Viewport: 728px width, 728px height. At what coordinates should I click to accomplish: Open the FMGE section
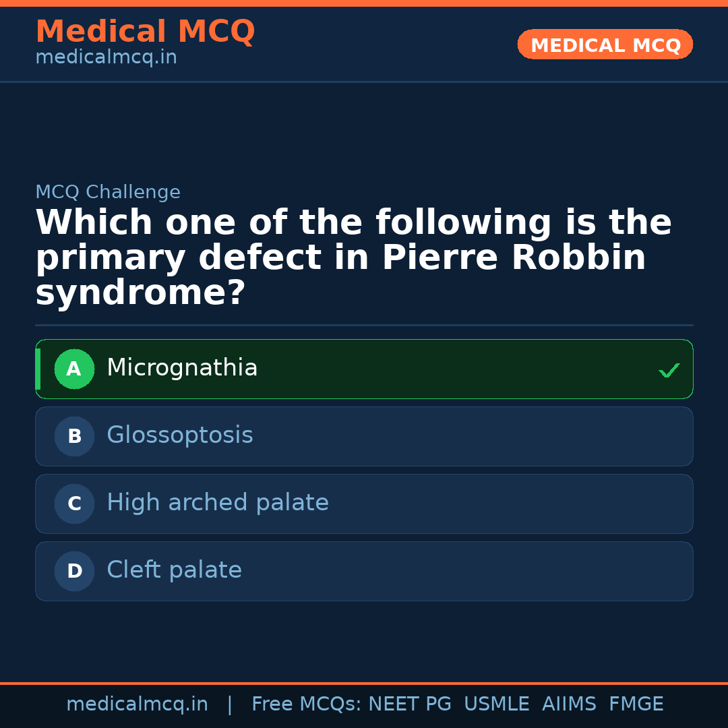tap(636, 704)
